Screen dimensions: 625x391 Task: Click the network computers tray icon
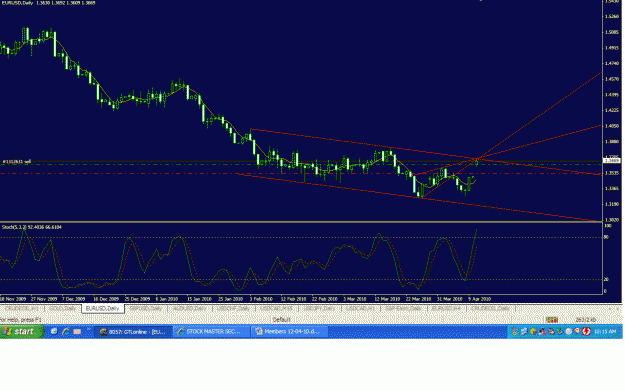[x=524, y=332]
